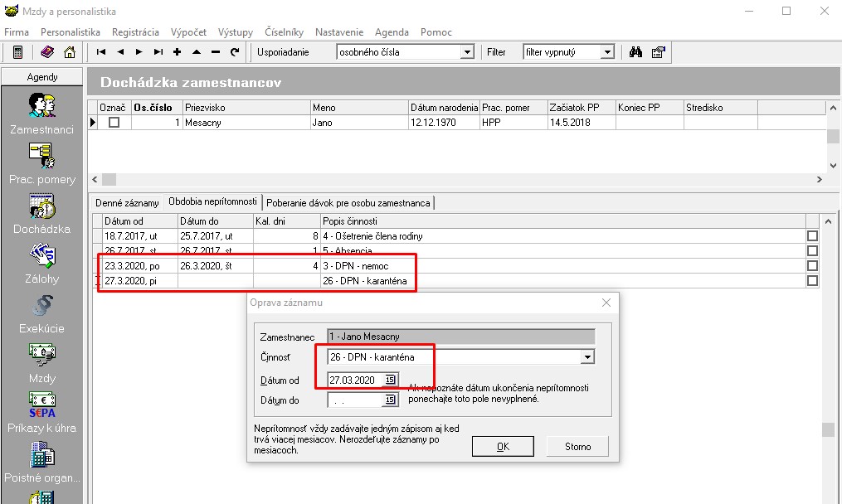Delete record with minus icon
The height and width of the screenshot is (504, 842).
(216, 52)
